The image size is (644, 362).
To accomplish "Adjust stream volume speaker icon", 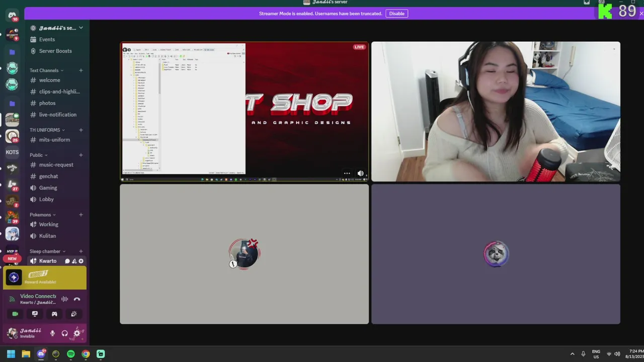I will pyautogui.click(x=360, y=173).
